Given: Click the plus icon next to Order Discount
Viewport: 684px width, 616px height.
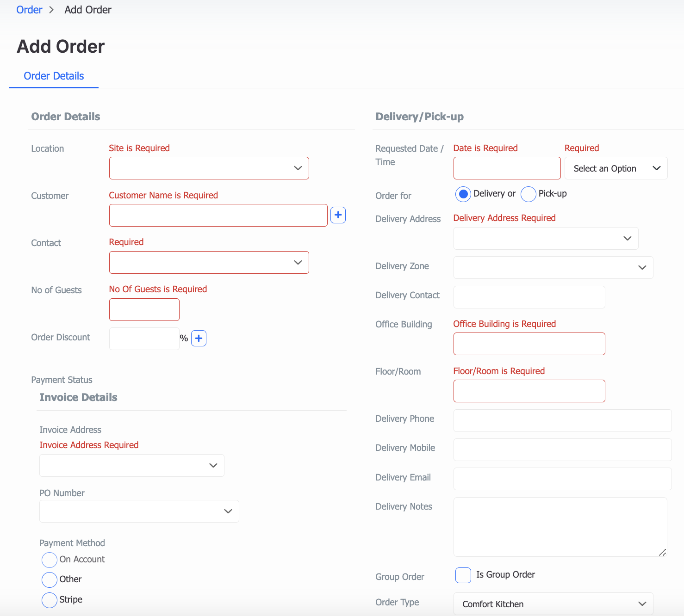Looking at the screenshot, I should pyautogui.click(x=199, y=338).
